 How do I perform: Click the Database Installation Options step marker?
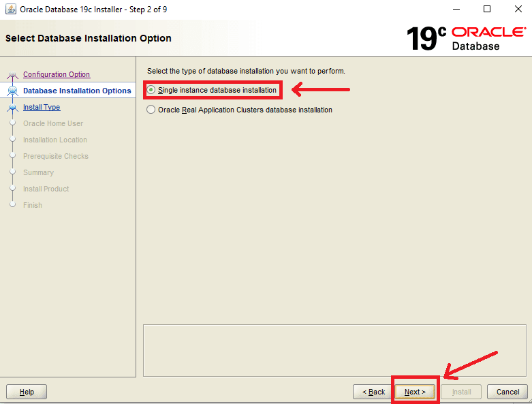12,91
